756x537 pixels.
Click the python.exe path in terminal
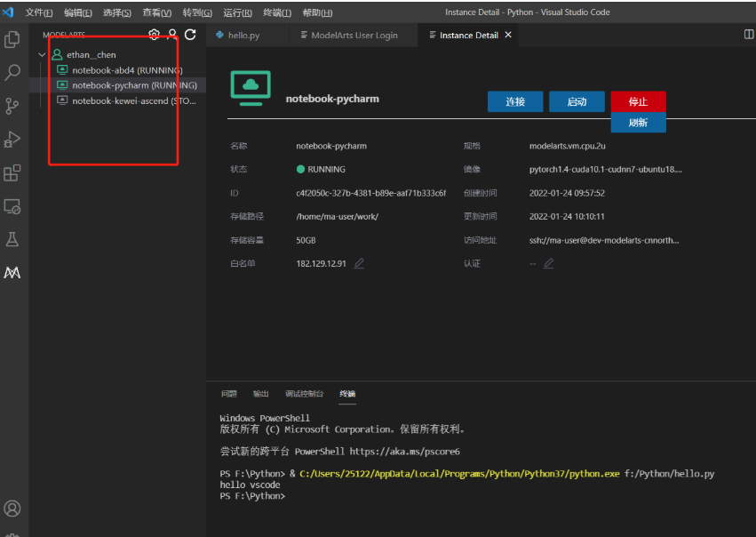coord(459,474)
